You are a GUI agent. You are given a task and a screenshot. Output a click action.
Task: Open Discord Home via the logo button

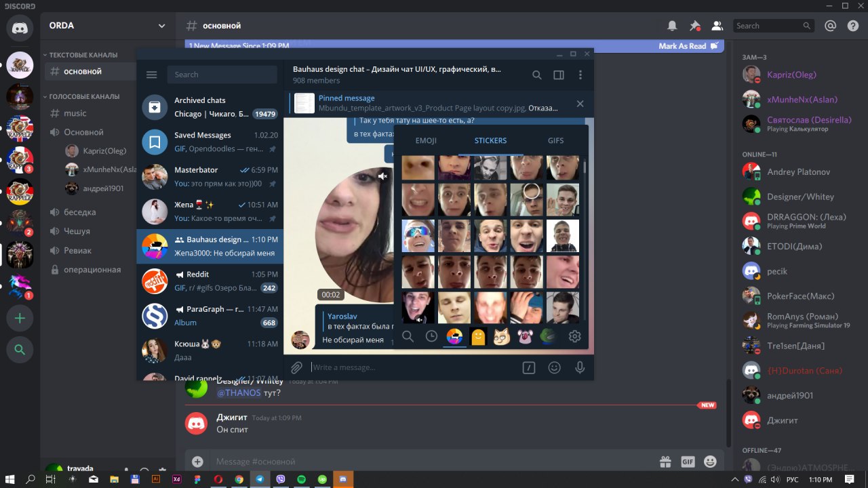coord(20,28)
